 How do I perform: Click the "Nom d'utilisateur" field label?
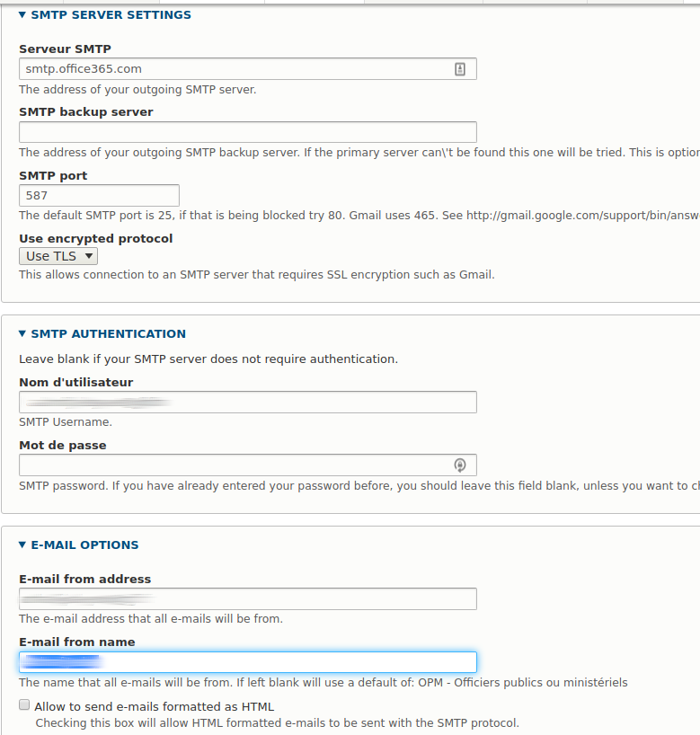(75, 382)
